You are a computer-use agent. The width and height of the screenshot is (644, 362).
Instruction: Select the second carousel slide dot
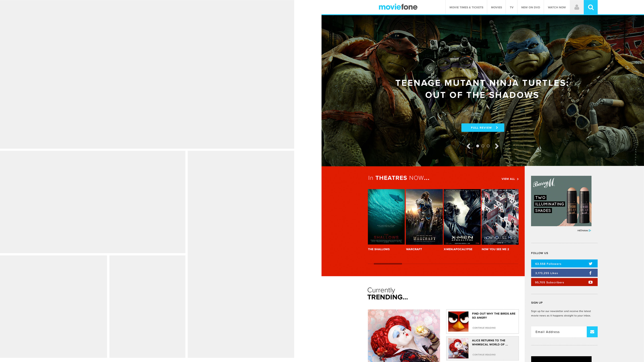[x=483, y=146]
